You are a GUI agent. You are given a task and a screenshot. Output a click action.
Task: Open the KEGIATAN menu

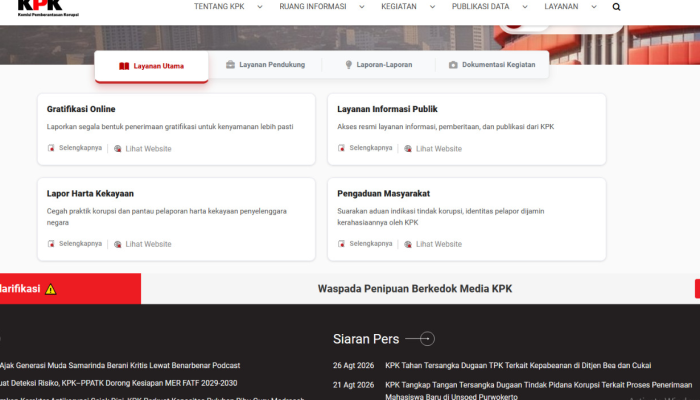click(x=399, y=7)
